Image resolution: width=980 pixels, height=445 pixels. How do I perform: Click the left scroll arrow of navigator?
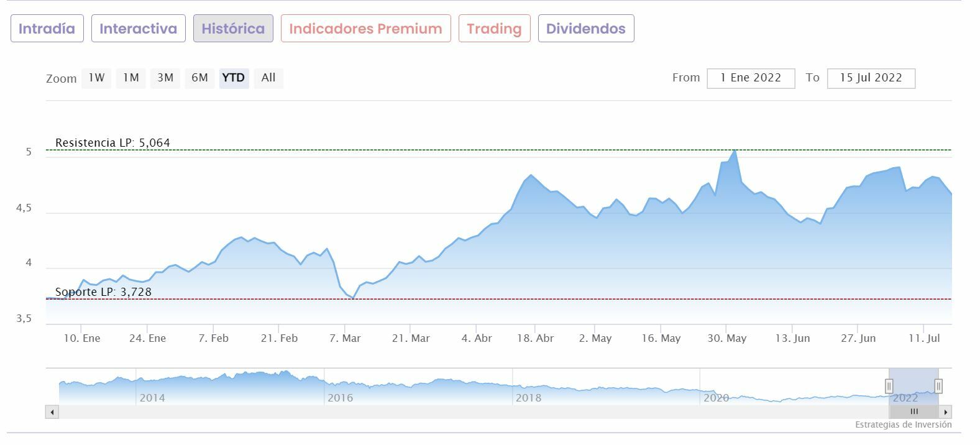[52, 412]
